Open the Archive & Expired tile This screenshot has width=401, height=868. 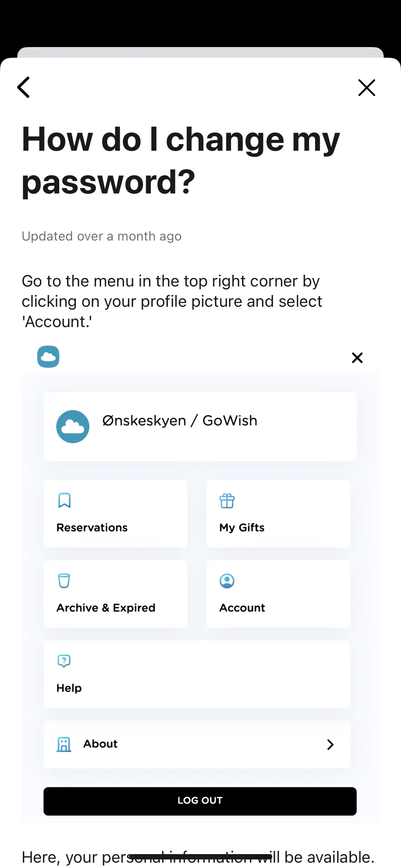pyautogui.click(x=115, y=594)
